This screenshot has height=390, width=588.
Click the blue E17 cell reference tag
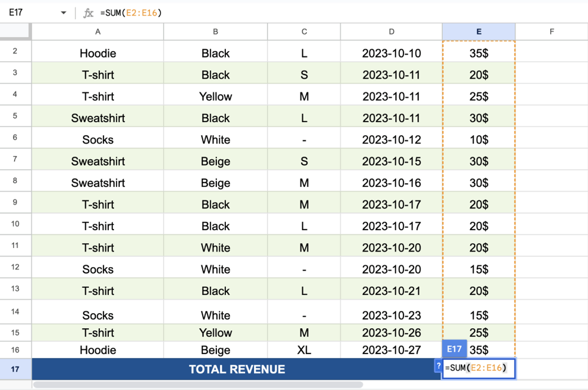pos(454,349)
